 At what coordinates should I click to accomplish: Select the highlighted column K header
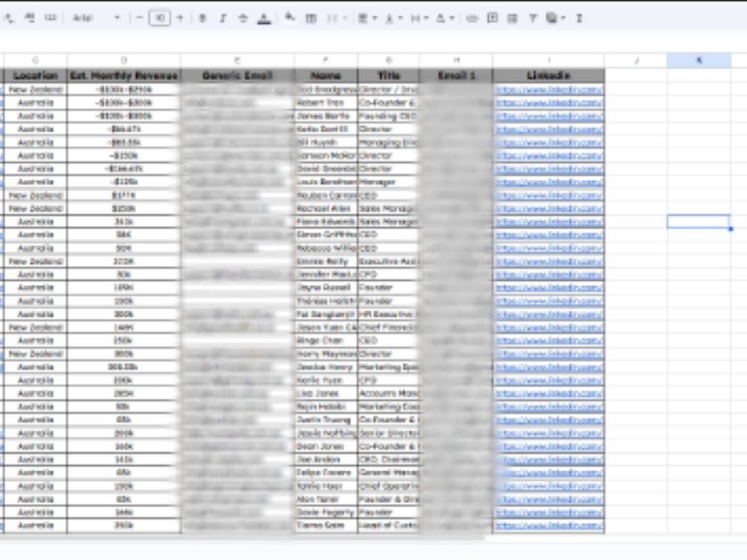pyautogui.click(x=699, y=60)
